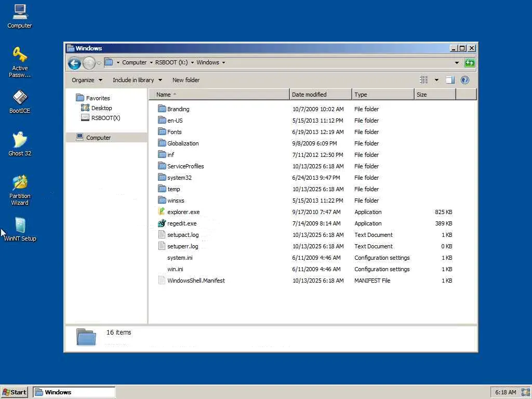This screenshot has height=399, width=532.
Task: Open the Organize dropdown menu
Action: pos(87,80)
